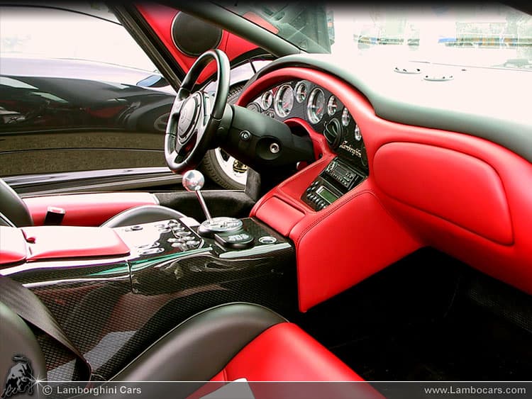Click the red handbrake lever
Screen dimensions: 532x399
54,215
